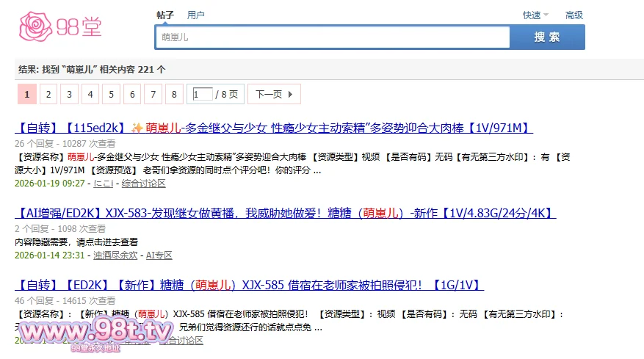Go to results page 3
The image size is (644, 359).
pyautogui.click(x=69, y=94)
